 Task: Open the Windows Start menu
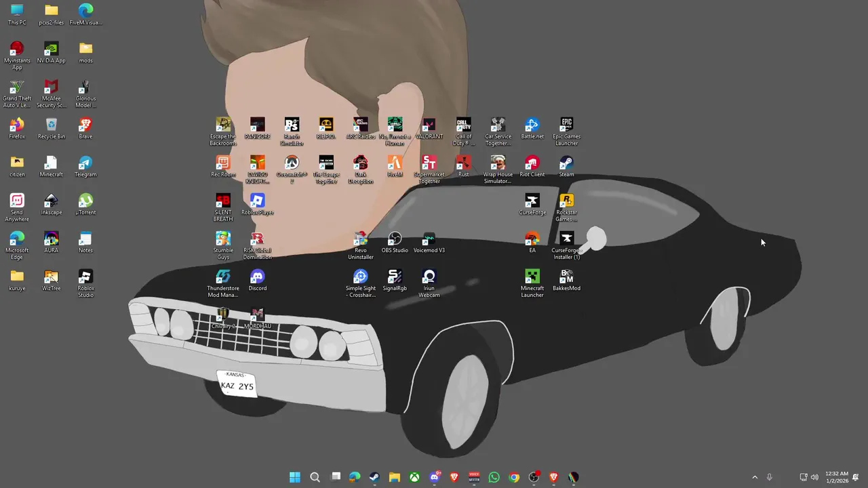(295, 477)
